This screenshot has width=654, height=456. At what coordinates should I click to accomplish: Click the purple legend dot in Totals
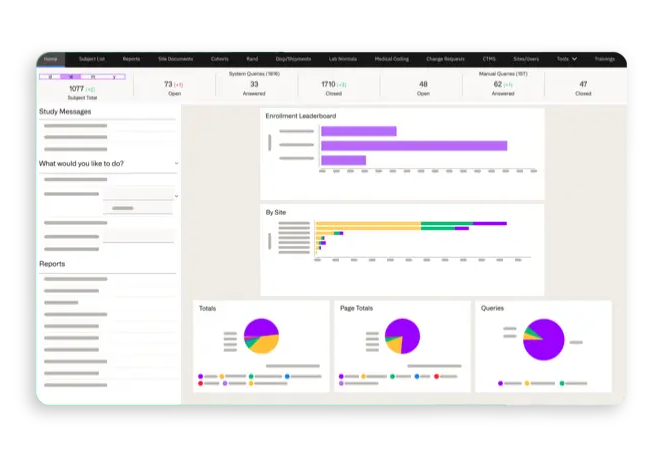(201, 376)
